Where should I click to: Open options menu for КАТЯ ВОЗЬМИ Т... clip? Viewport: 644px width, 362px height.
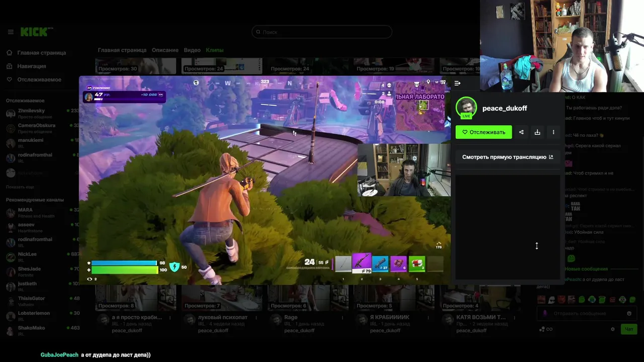pyautogui.click(x=515, y=318)
